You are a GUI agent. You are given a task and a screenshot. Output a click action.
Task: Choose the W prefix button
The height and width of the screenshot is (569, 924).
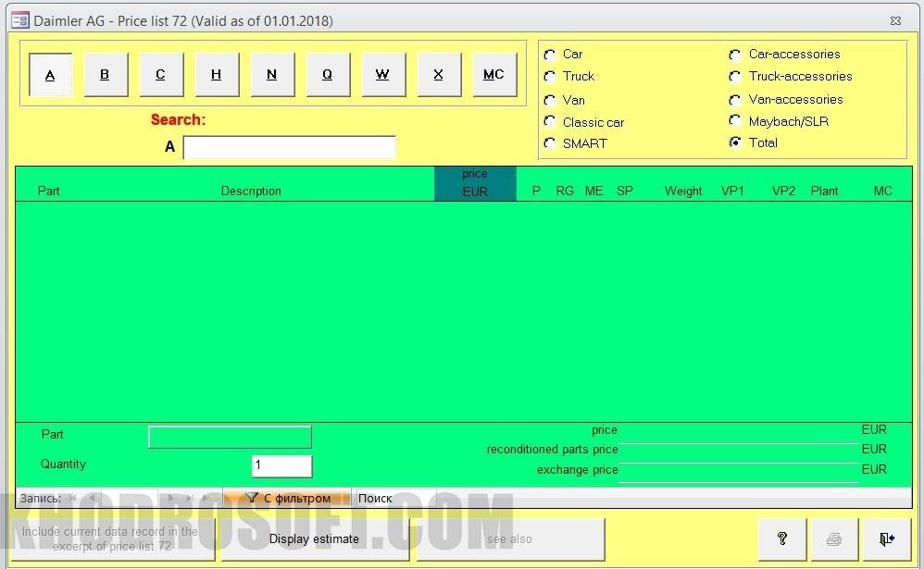click(x=383, y=75)
